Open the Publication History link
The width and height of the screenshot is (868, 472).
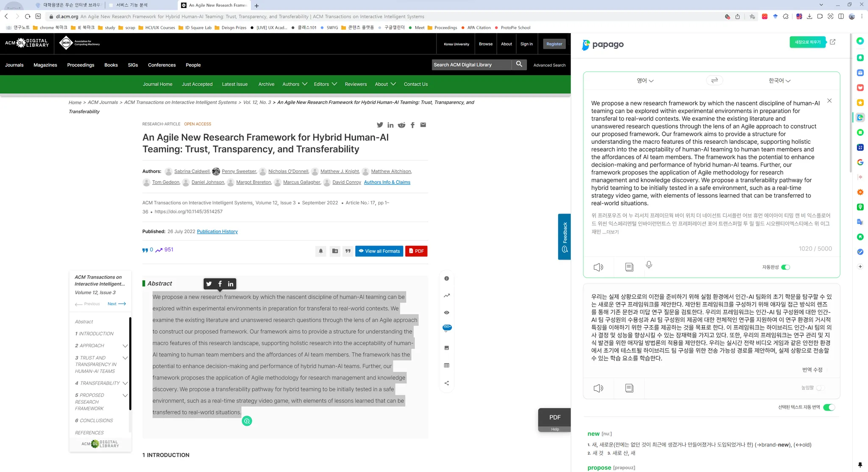click(217, 232)
